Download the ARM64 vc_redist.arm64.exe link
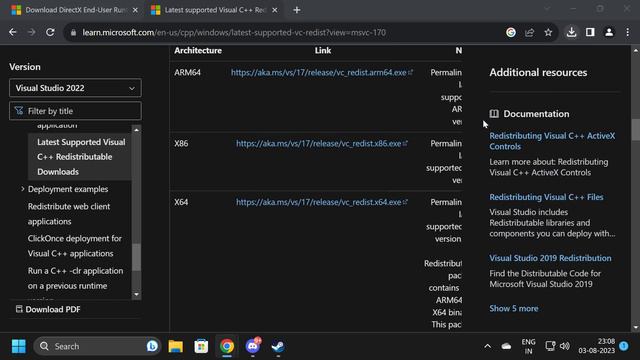The width and height of the screenshot is (640, 360). tap(322, 72)
